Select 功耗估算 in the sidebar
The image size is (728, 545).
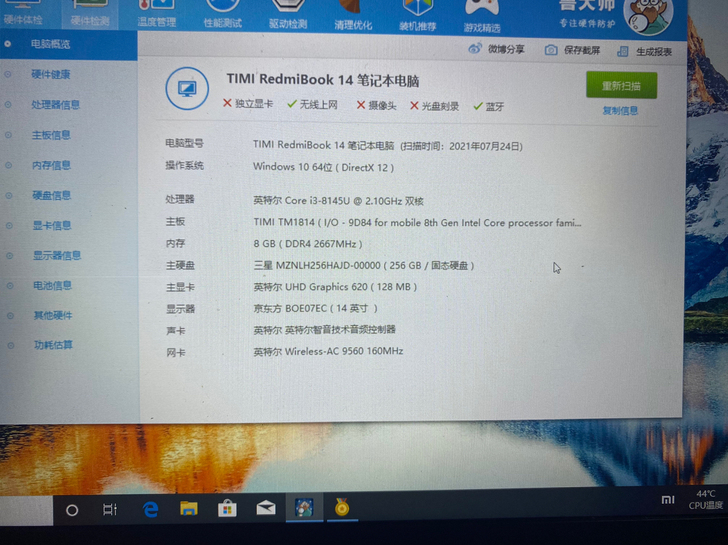pos(53,345)
